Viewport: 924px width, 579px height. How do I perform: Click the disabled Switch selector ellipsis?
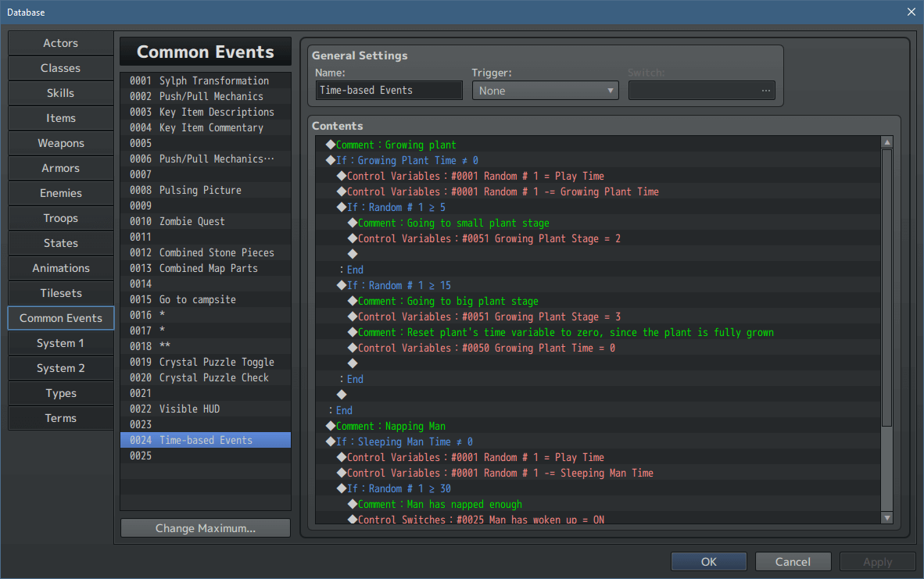pos(765,91)
